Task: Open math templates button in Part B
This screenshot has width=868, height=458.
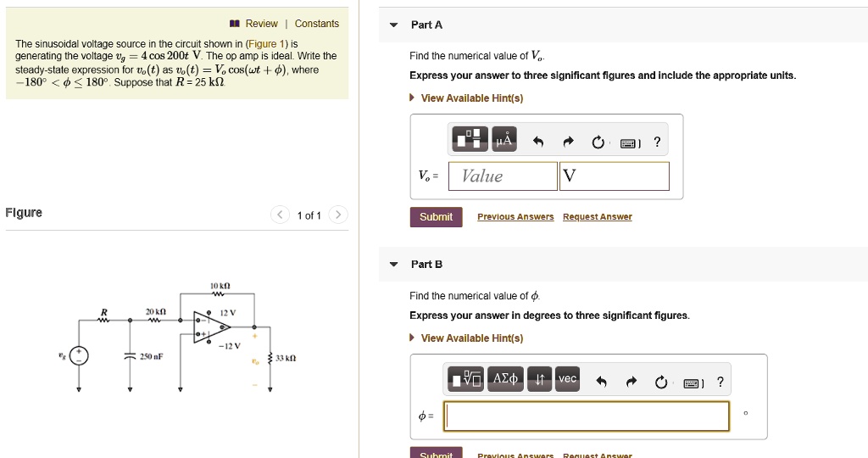Action: tap(465, 379)
